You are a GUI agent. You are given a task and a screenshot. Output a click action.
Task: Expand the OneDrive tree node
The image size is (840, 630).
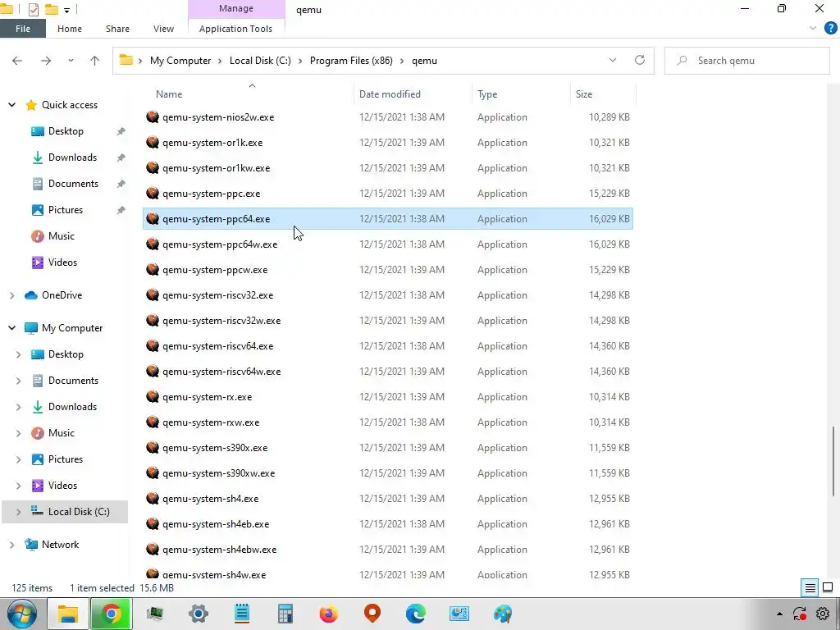(11, 295)
